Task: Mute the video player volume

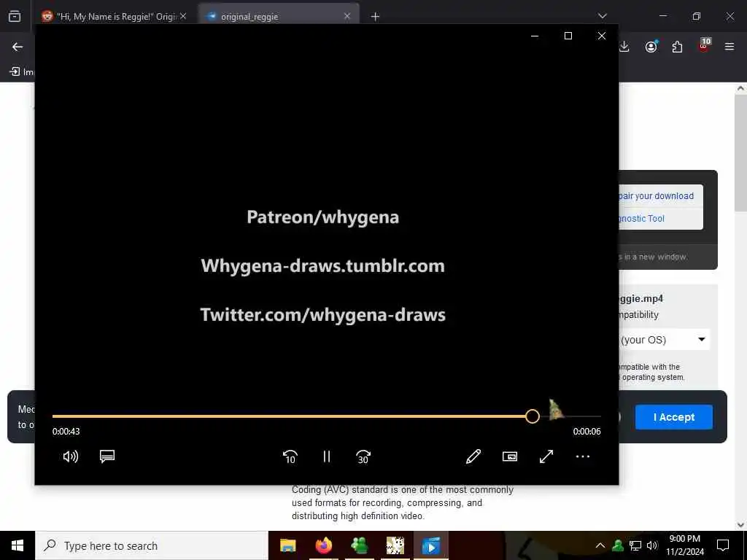Action: coord(71,456)
